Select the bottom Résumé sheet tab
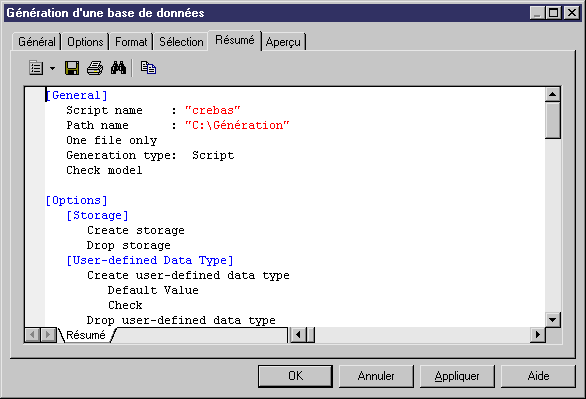The height and width of the screenshot is (399, 586). pyautogui.click(x=86, y=335)
